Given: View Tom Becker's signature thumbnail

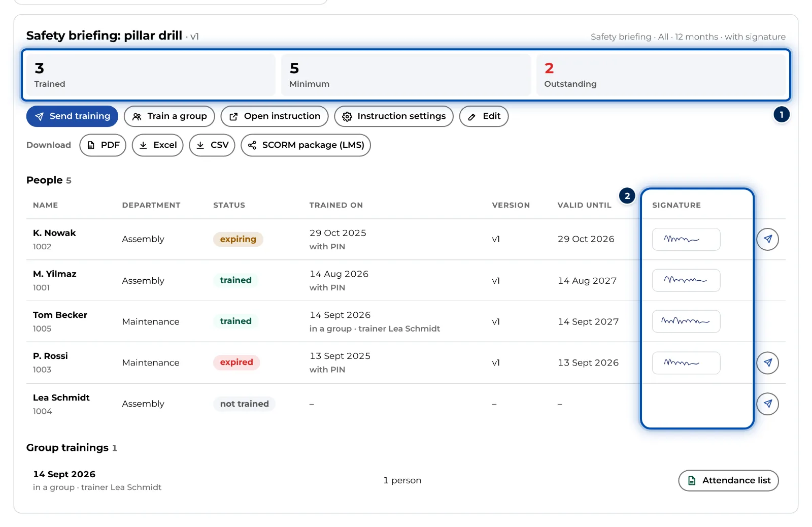Looking at the screenshot, I should pos(686,321).
